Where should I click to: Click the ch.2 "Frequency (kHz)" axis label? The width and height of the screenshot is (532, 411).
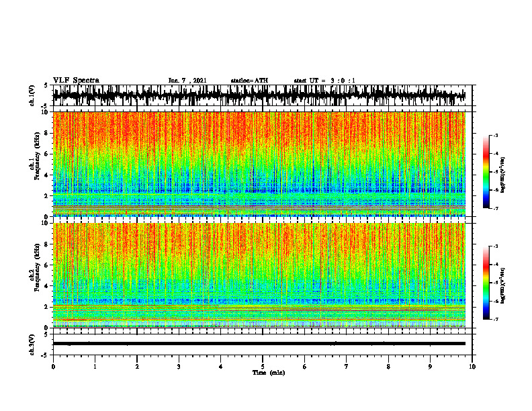37,267
